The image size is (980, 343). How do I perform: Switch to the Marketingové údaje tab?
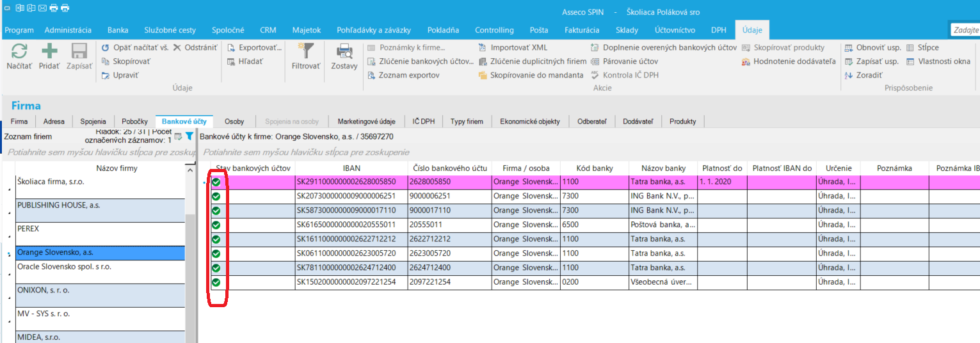[367, 122]
